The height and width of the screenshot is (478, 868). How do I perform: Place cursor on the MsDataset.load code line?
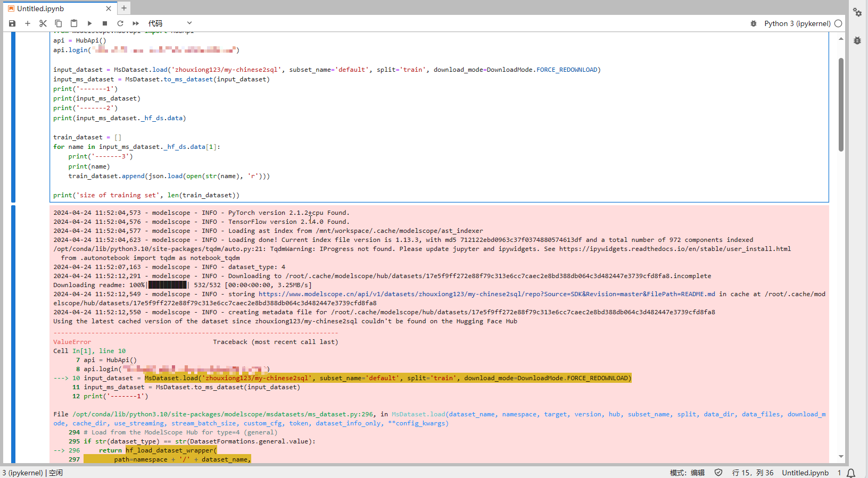pyautogui.click(x=327, y=70)
